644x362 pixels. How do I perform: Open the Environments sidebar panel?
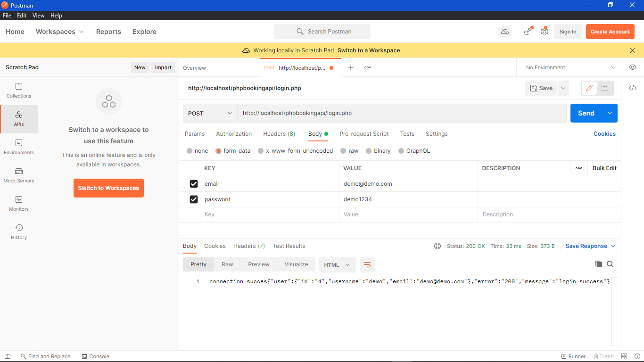pyautogui.click(x=19, y=147)
